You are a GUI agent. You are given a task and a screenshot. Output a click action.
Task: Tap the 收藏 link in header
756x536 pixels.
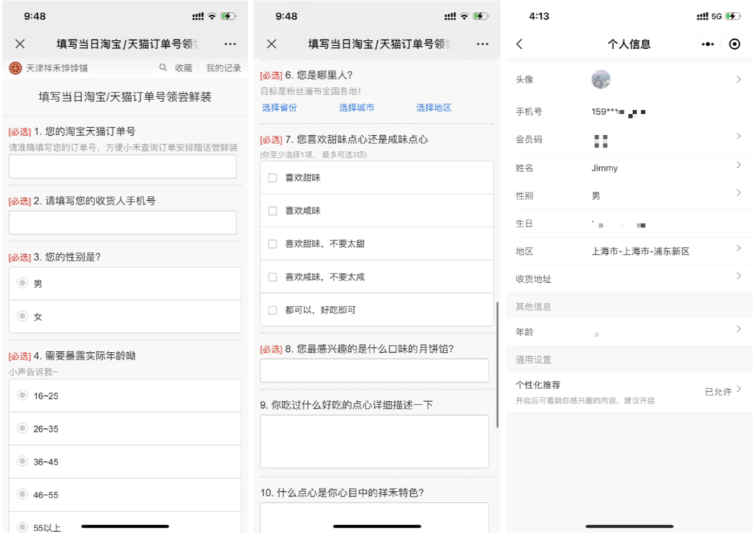tap(183, 68)
